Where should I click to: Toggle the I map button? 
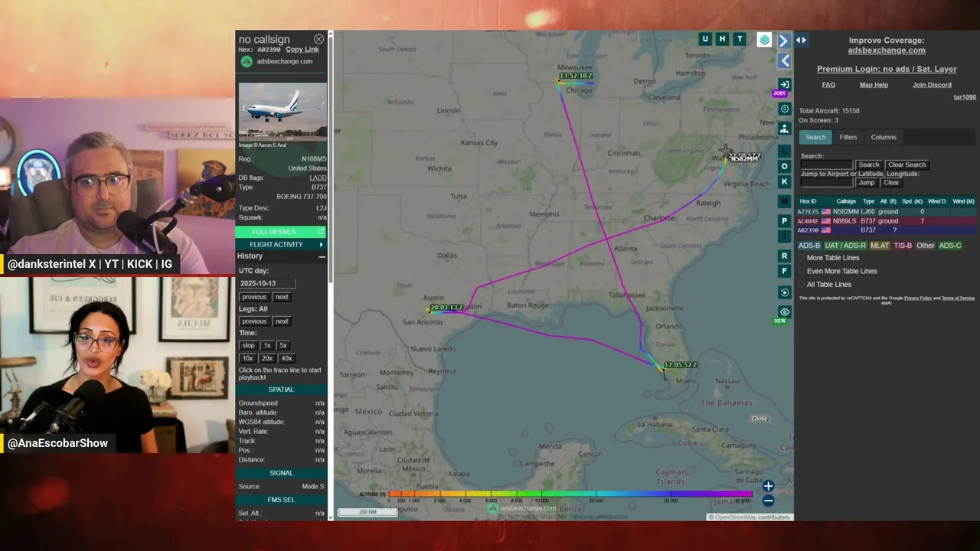784,236
